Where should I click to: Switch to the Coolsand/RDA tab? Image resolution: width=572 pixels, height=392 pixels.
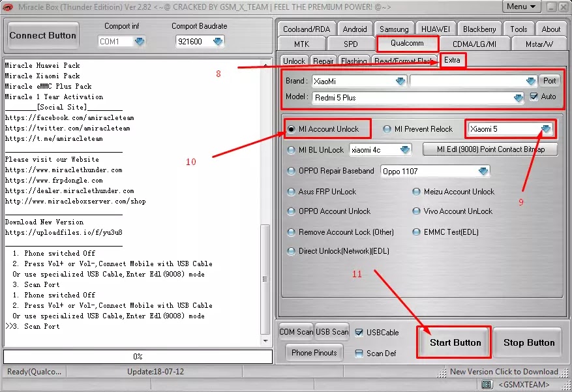(x=307, y=29)
